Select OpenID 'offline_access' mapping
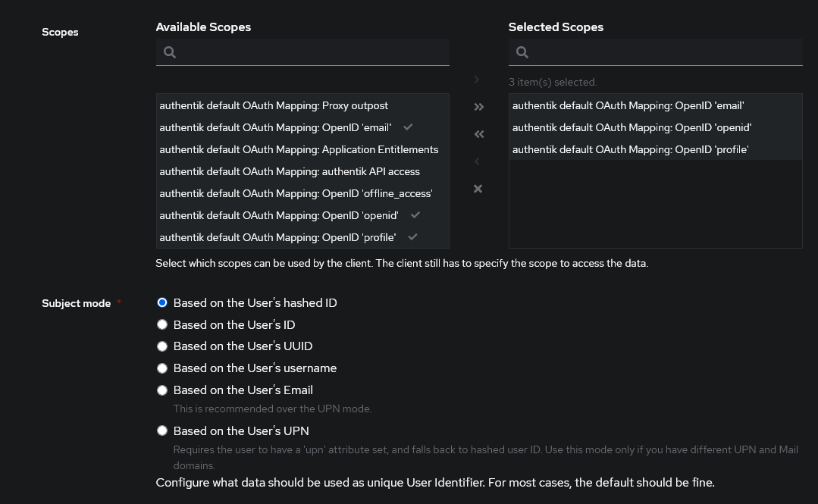818x504 pixels. pos(302,193)
